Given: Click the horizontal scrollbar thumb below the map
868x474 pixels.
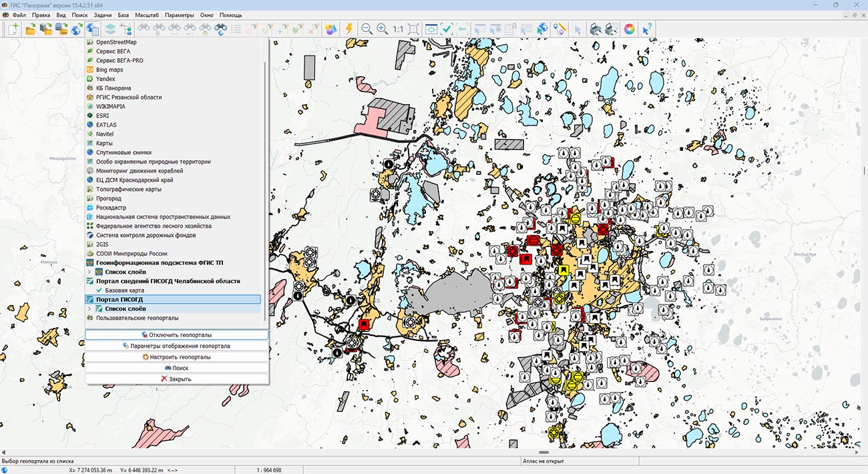Looking at the screenshot, I should (x=544, y=453).
